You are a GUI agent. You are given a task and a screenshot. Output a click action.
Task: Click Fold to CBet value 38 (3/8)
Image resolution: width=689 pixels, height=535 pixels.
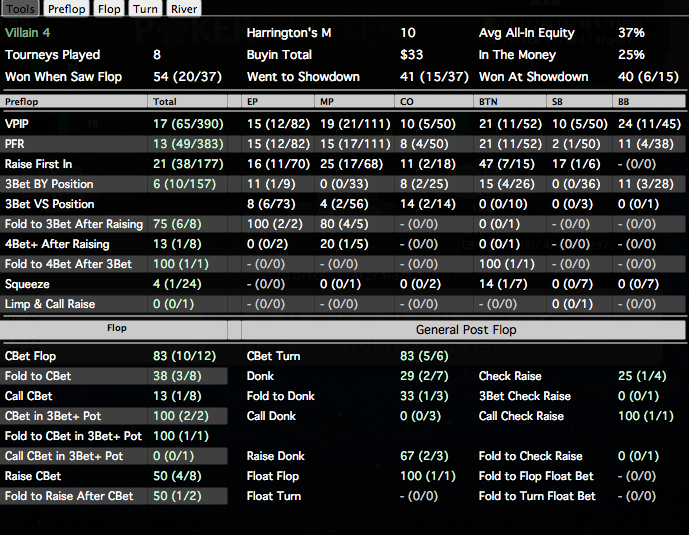point(177,376)
